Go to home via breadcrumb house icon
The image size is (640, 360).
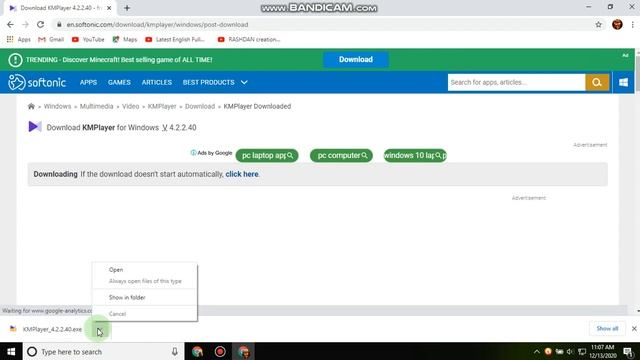pyautogui.click(x=31, y=106)
